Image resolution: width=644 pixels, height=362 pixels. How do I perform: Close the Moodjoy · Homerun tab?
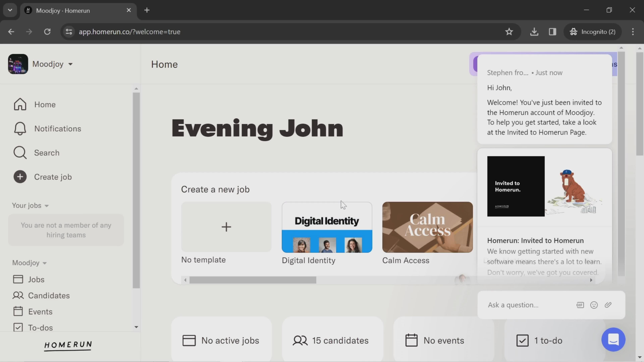point(129,10)
